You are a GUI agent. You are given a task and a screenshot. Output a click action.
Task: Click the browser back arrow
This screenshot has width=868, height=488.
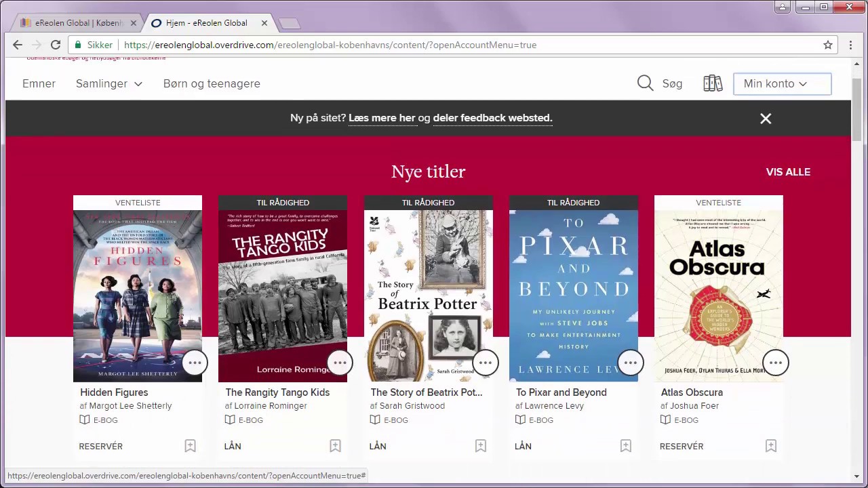[18, 45]
